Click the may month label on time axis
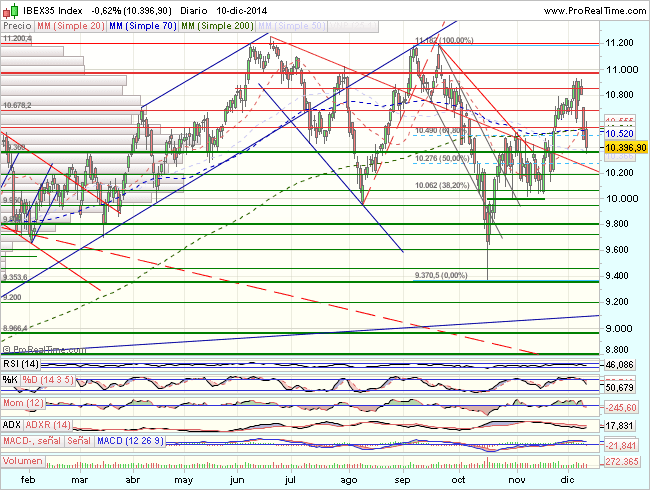Viewport: 650px width, 490px height. [184, 480]
